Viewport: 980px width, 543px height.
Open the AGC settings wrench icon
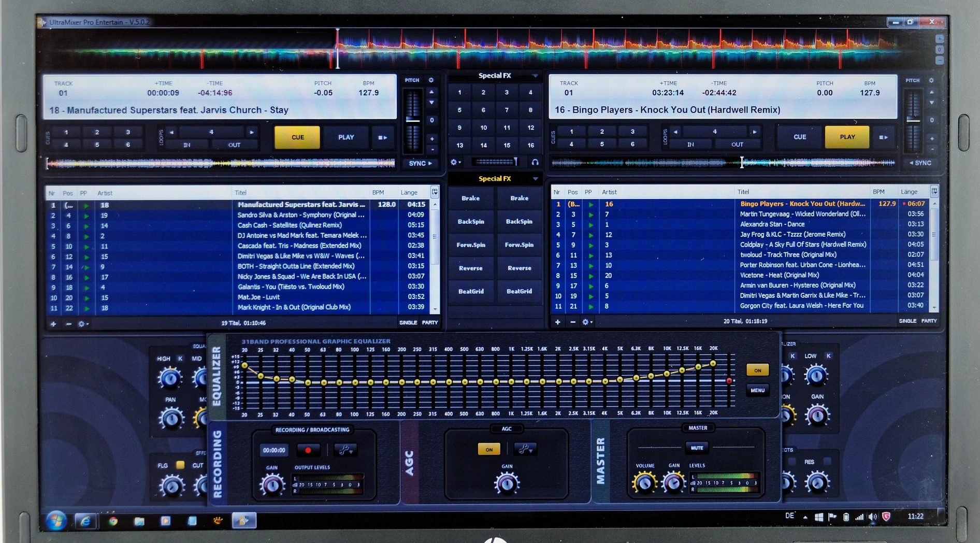(x=524, y=449)
